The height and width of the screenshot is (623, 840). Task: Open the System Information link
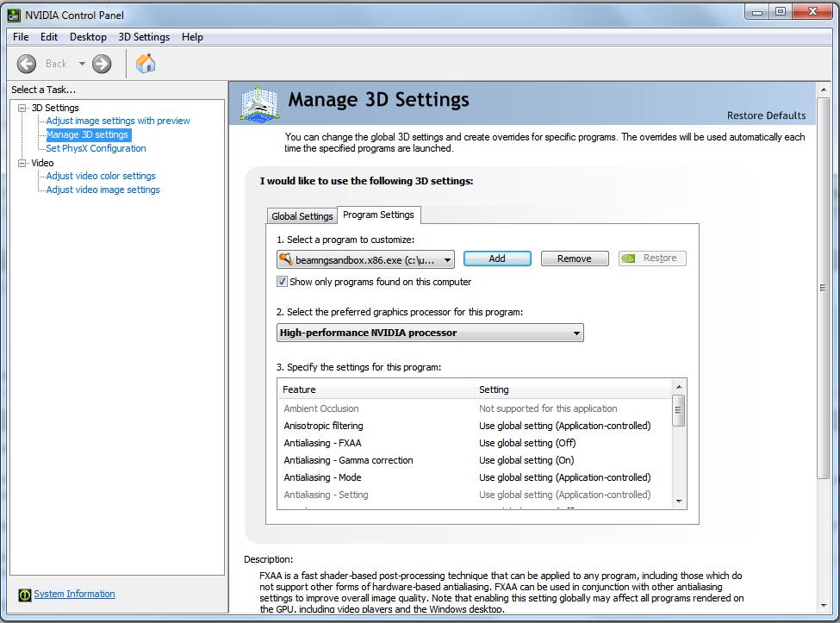[74, 594]
